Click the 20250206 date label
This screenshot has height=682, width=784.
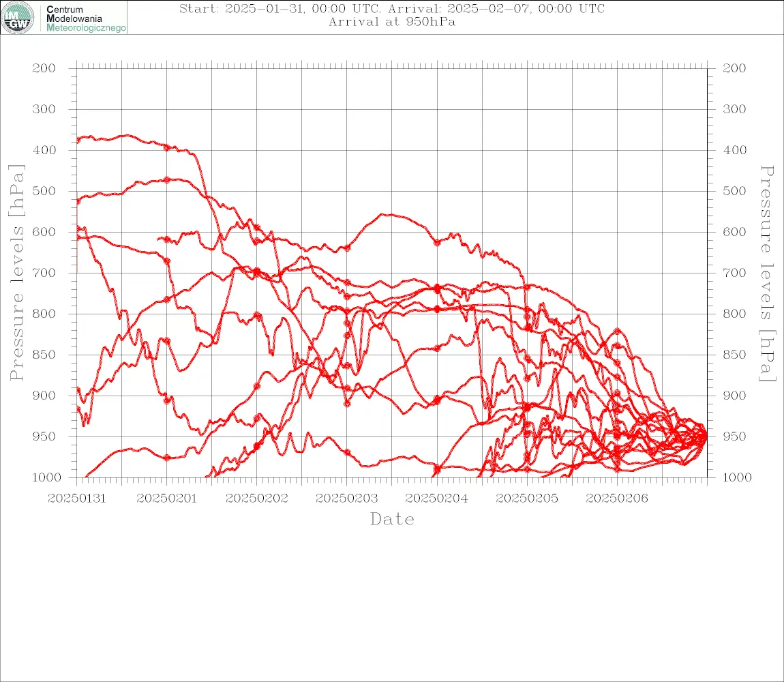click(x=617, y=499)
